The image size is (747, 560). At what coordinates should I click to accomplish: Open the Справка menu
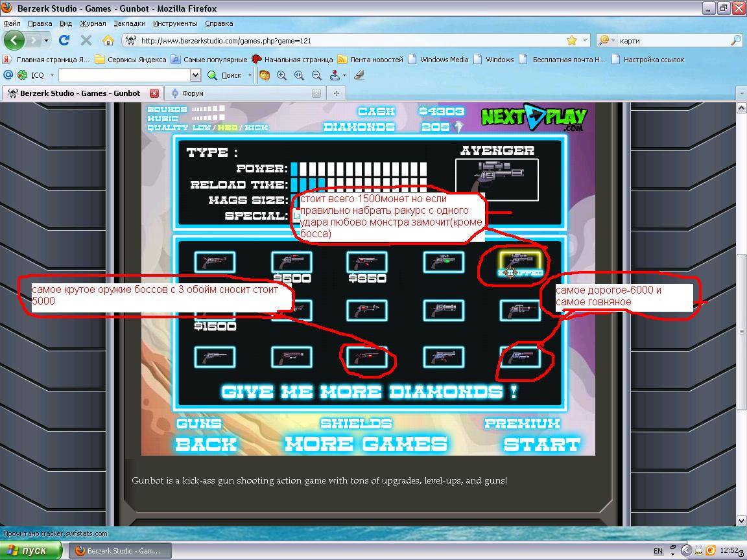[x=219, y=23]
